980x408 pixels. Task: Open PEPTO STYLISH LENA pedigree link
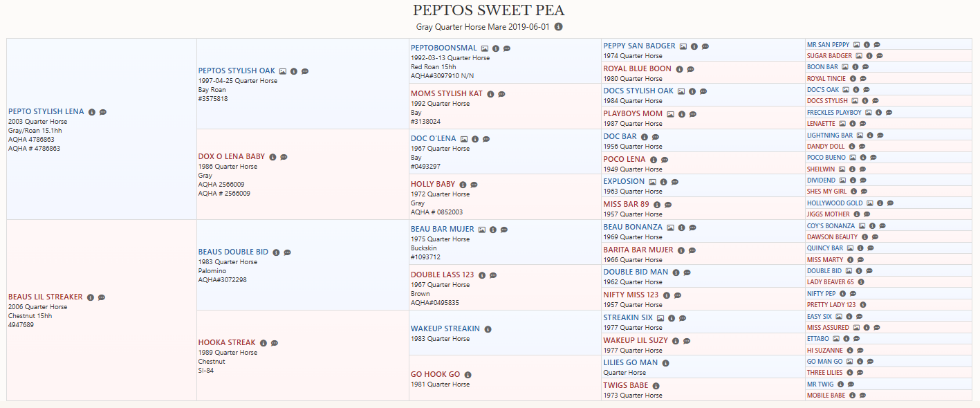click(x=46, y=111)
